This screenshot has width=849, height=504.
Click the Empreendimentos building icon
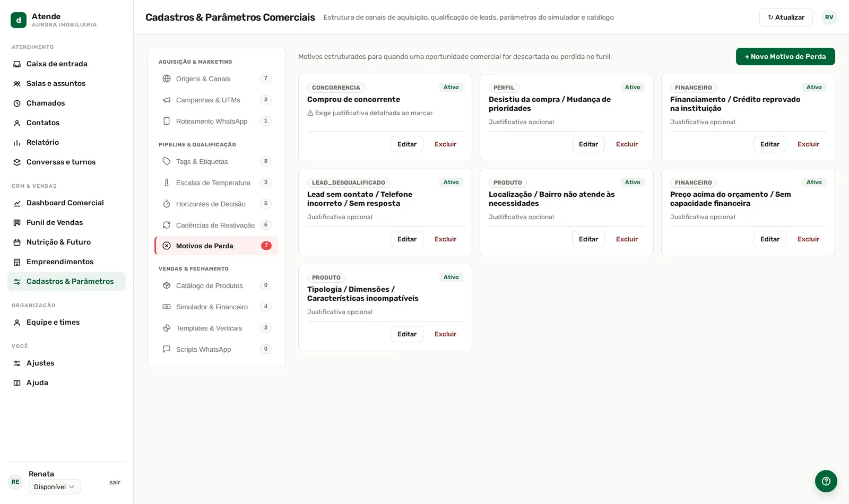[x=17, y=262]
